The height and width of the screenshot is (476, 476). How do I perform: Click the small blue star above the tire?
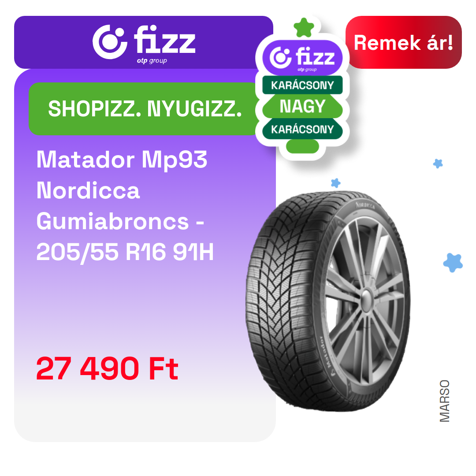click(335, 183)
